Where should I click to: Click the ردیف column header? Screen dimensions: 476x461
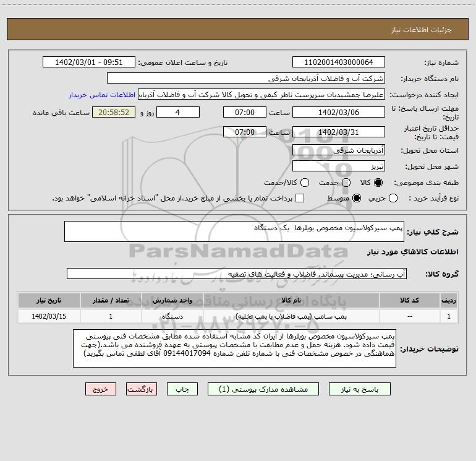click(449, 300)
